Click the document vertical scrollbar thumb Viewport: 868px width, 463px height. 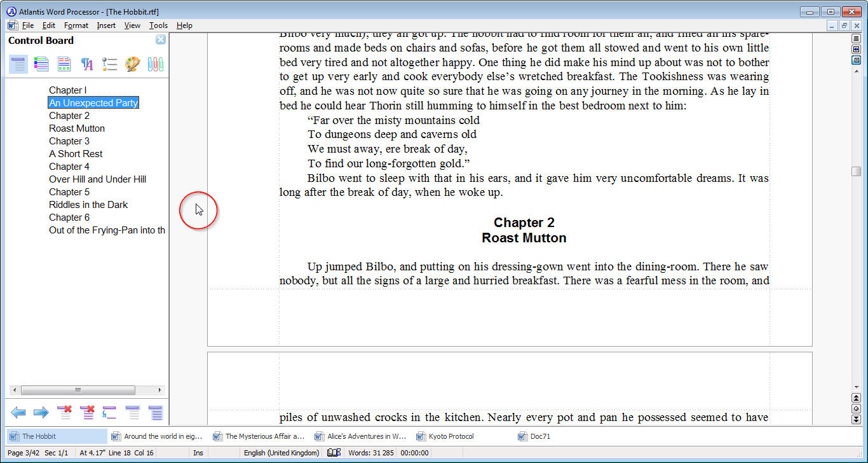click(x=856, y=172)
